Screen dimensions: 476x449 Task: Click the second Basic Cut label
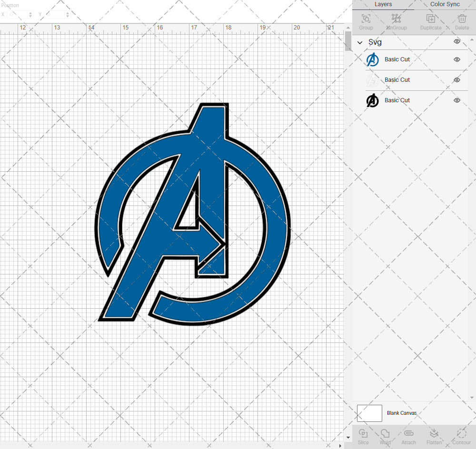(397, 80)
